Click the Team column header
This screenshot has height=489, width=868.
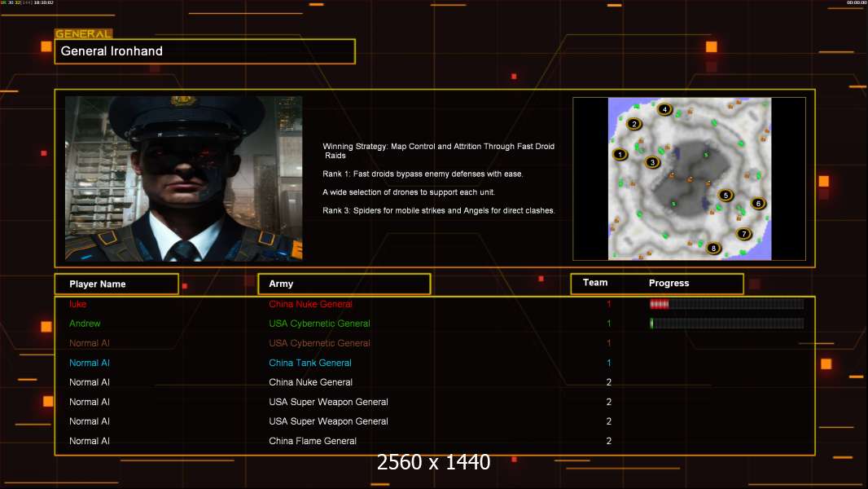point(595,283)
